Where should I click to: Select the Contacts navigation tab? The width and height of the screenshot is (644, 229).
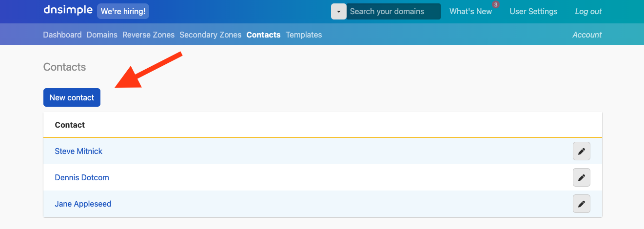[263, 35]
